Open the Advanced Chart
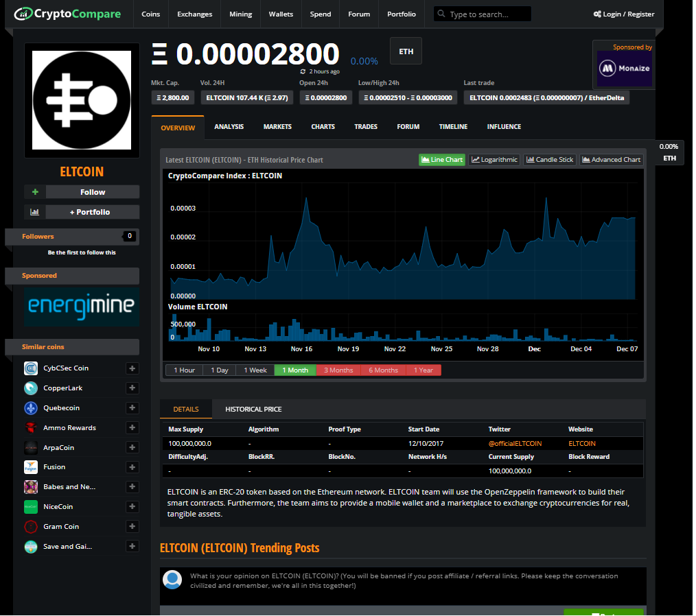Image resolution: width=696 pixels, height=616 pixels. pyautogui.click(x=611, y=160)
